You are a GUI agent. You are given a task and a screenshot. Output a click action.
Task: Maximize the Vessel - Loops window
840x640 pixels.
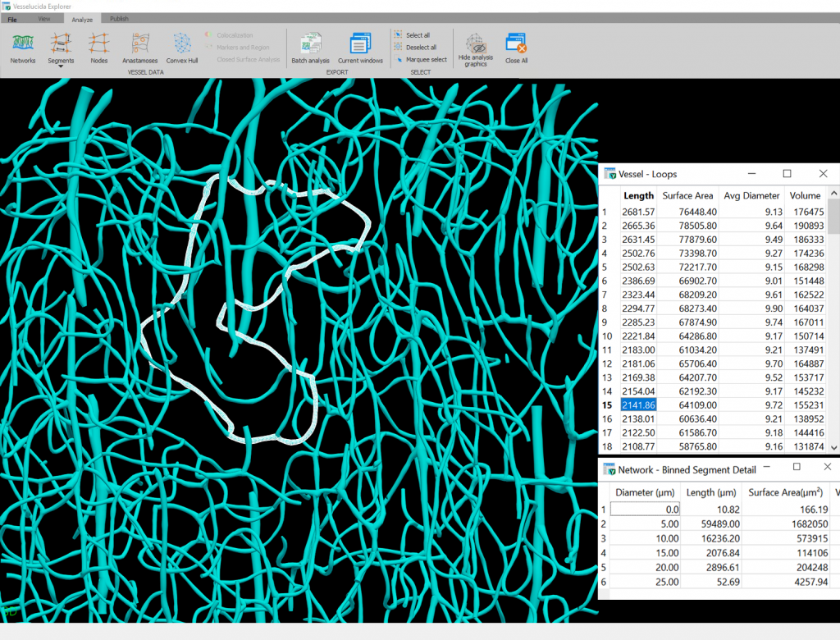(x=787, y=174)
